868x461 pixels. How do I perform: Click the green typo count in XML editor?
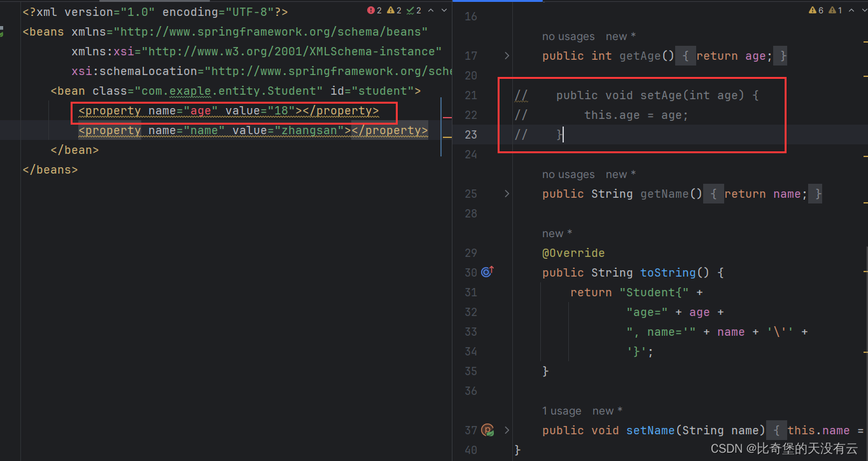[414, 10]
